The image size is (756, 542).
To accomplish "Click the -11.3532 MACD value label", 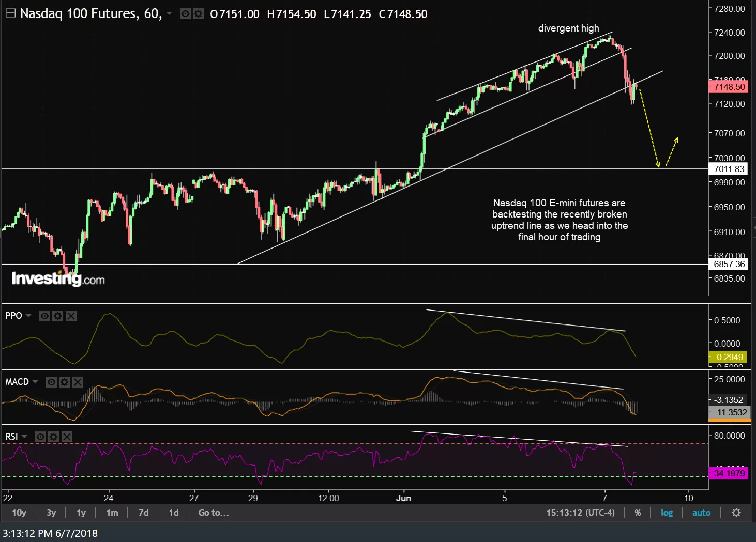I will point(729,412).
